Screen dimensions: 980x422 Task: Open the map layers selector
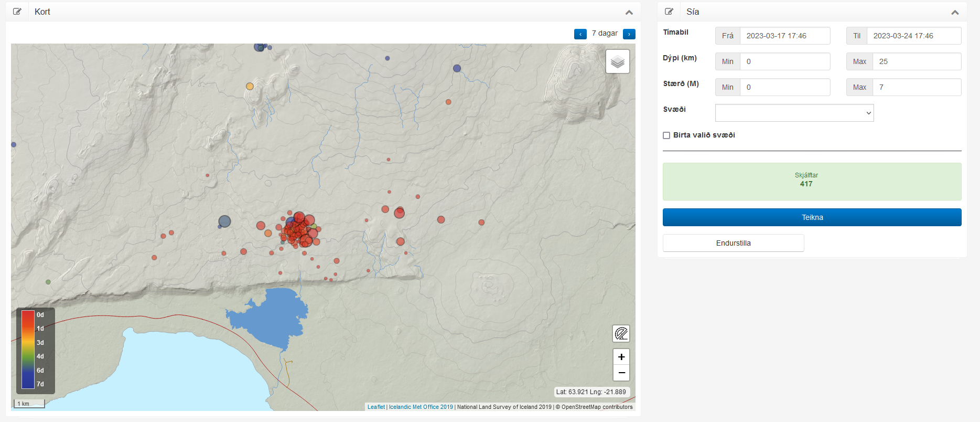tap(617, 62)
